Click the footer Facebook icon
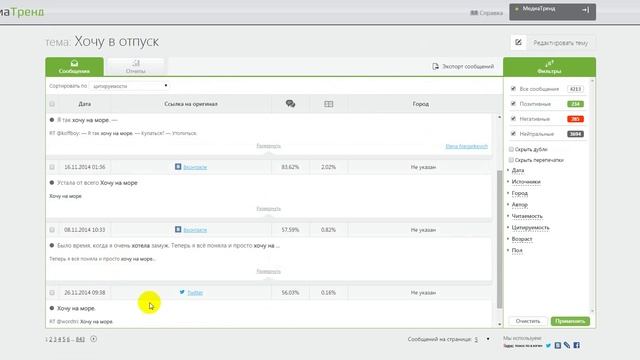 pyautogui.click(x=576, y=345)
